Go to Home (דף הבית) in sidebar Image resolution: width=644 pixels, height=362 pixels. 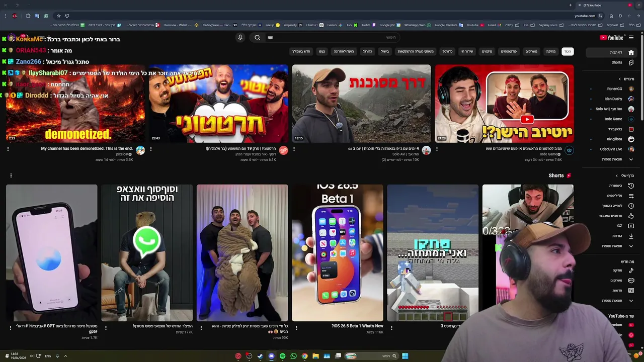pyautogui.click(x=610, y=52)
